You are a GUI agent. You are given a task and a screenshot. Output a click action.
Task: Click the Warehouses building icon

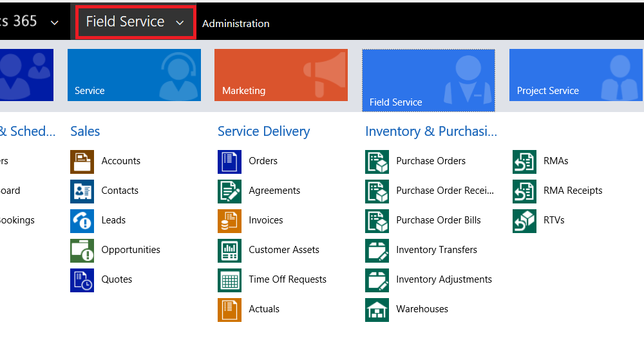tap(377, 310)
